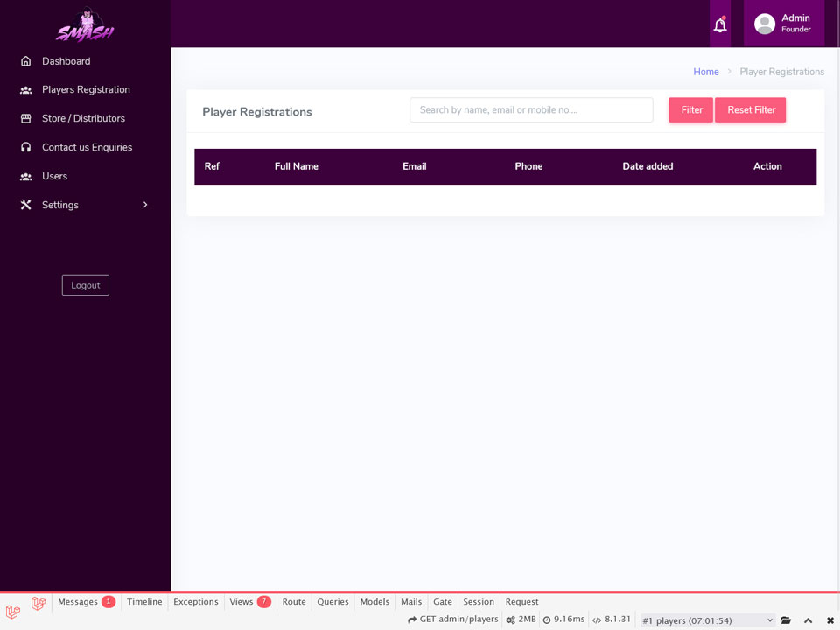The image size is (840, 630).
Task: Click the SMASH logo in sidebar
Action: (x=85, y=24)
